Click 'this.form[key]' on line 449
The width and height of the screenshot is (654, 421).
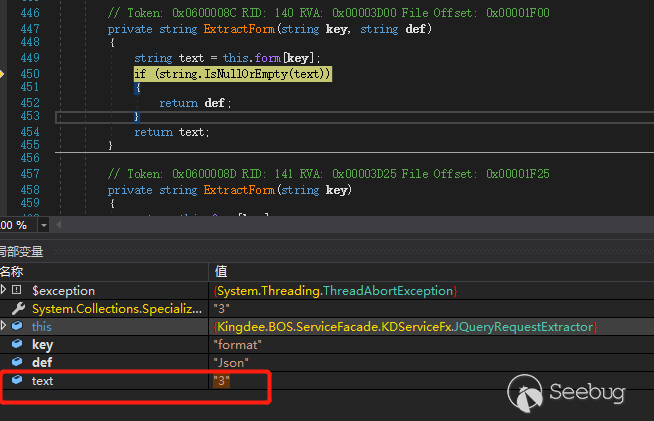tap(271, 58)
